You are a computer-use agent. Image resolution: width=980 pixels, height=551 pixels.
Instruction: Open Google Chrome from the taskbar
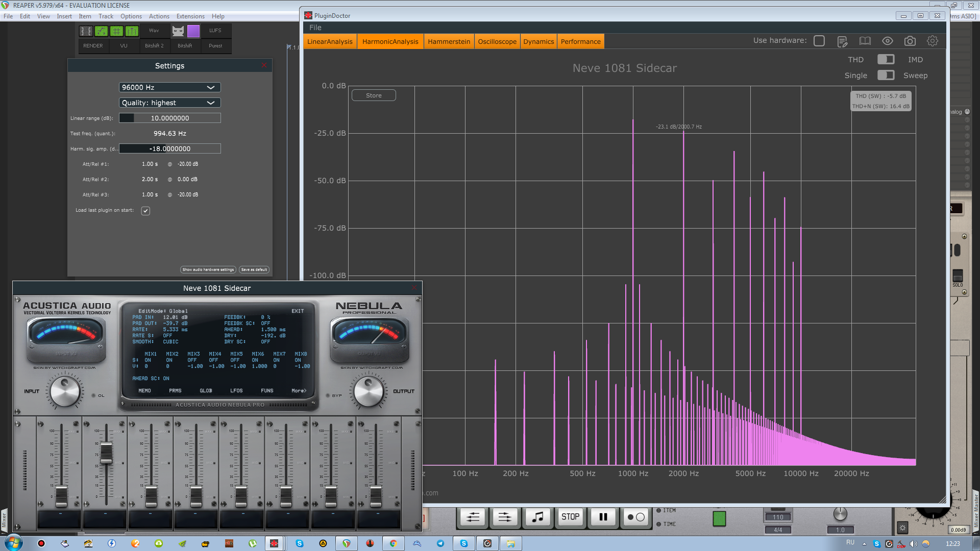pyautogui.click(x=393, y=543)
